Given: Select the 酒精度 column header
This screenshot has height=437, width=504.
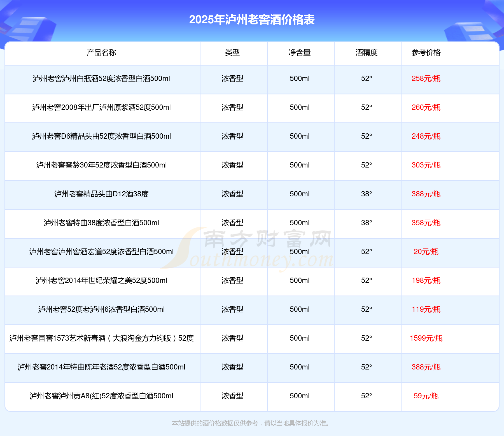Looking at the screenshot, I should (x=367, y=52).
